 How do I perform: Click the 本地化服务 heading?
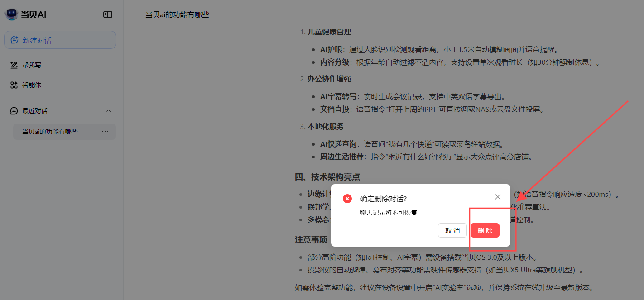(326, 126)
